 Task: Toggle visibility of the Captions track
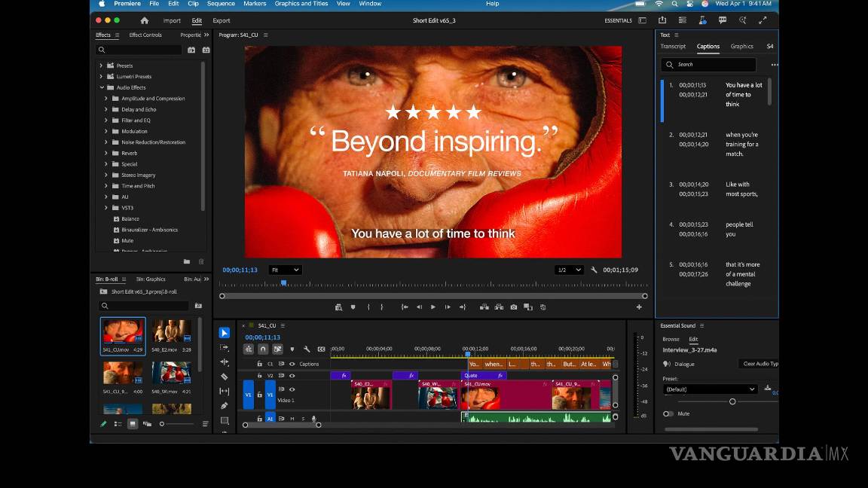point(292,364)
